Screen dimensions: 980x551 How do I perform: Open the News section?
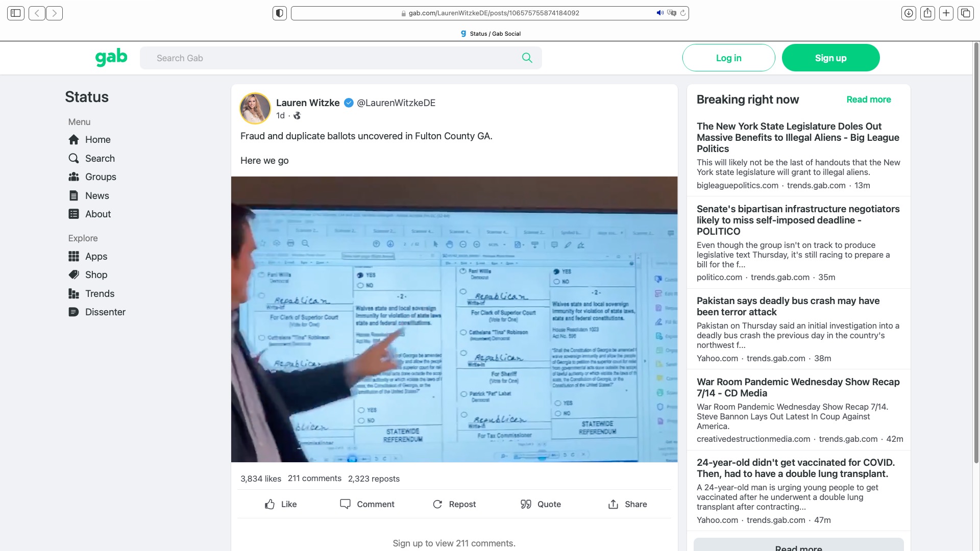tap(96, 195)
